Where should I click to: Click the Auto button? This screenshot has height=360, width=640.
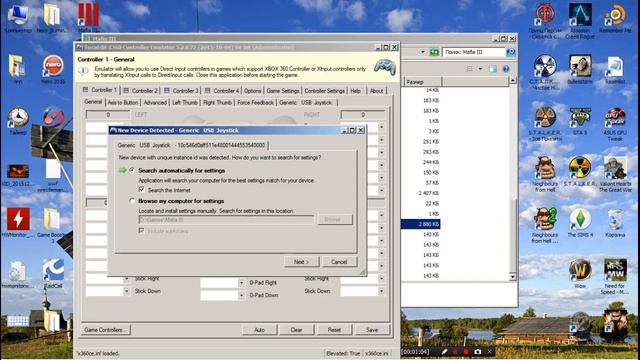(259, 329)
